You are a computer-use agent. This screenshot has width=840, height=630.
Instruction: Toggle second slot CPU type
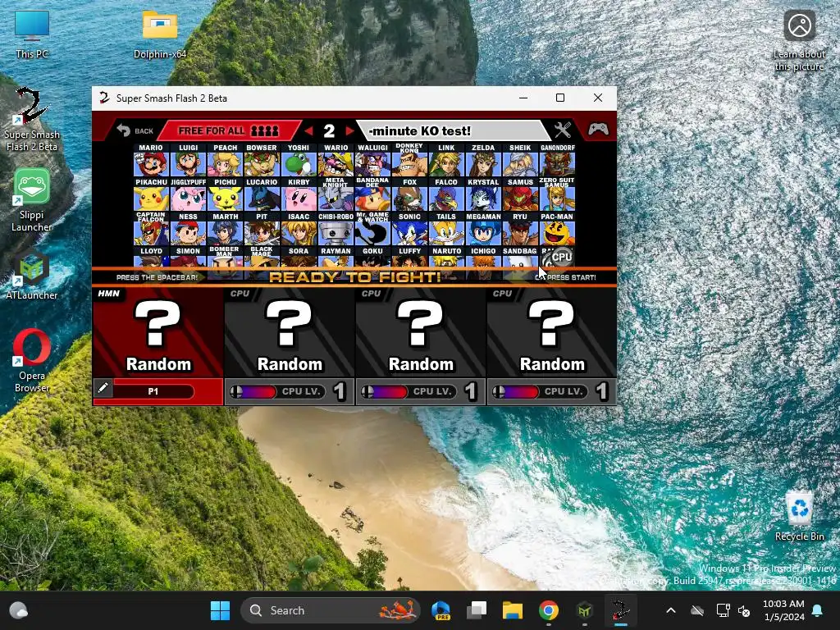[240, 294]
